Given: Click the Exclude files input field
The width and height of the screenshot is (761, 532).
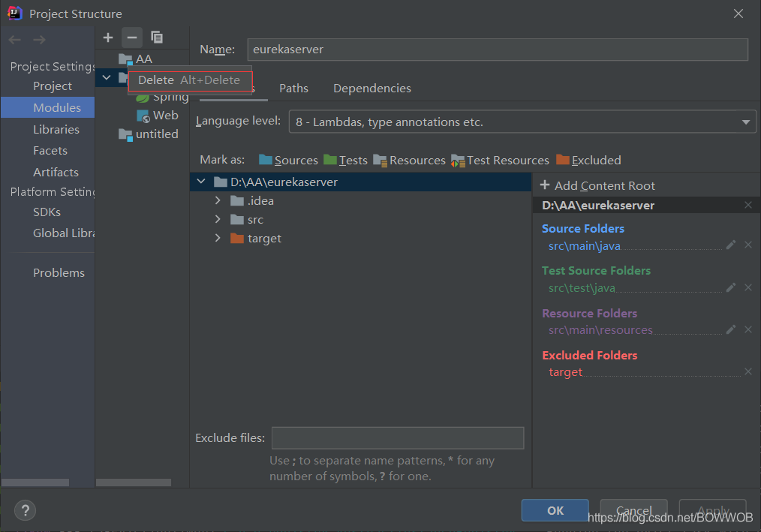Looking at the screenshot, I should [398, 438].
